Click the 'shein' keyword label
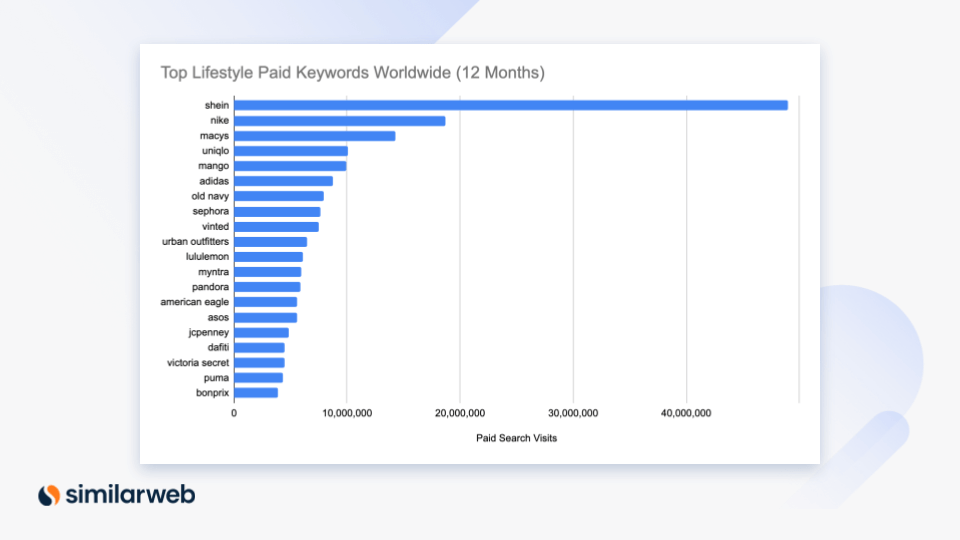The image size is (960, 540). pos(217,105)
